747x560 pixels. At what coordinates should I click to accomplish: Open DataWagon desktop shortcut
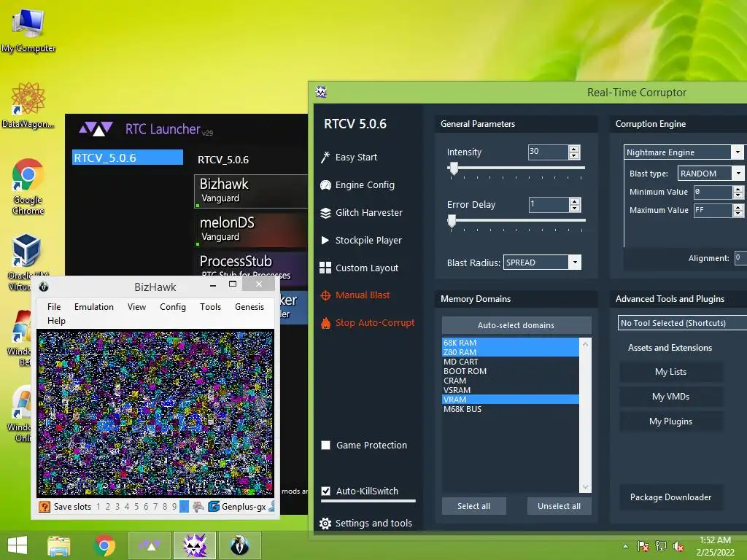pos(28,105)
